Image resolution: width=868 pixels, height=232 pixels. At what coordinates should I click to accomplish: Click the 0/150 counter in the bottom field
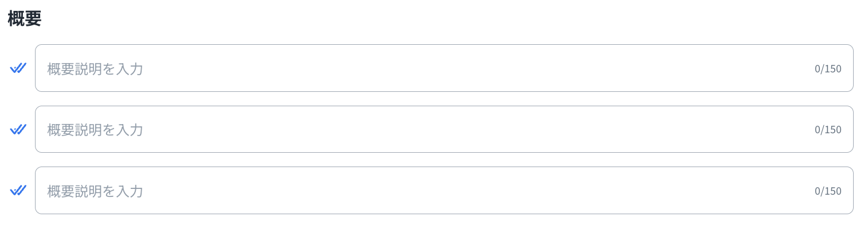[x=828, y=191]
